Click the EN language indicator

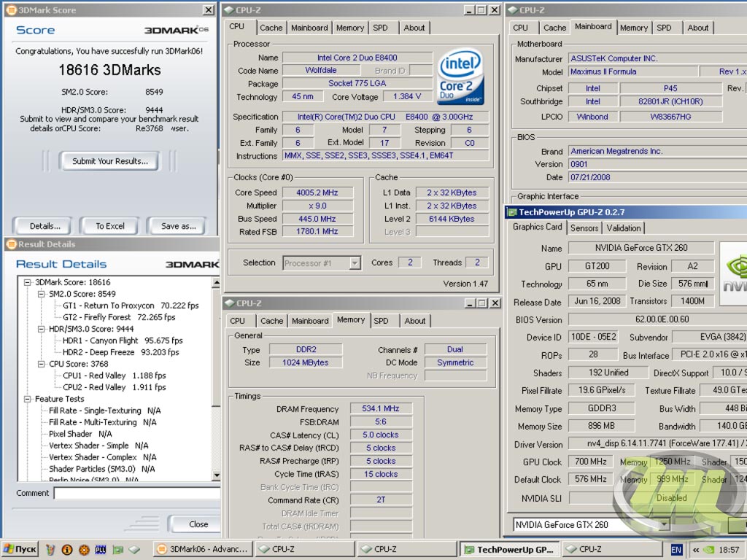pyautogui.click(x=676, y=550)
